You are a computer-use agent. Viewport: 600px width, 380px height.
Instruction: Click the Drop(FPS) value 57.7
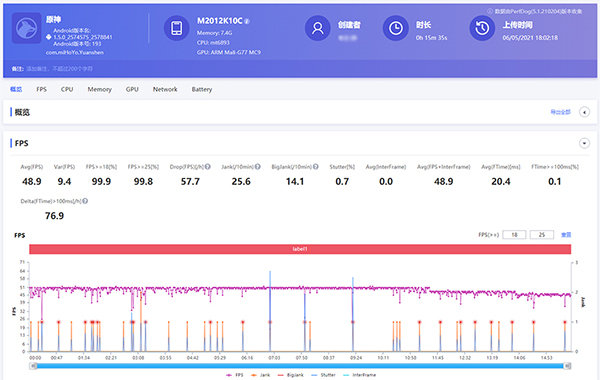190,181
